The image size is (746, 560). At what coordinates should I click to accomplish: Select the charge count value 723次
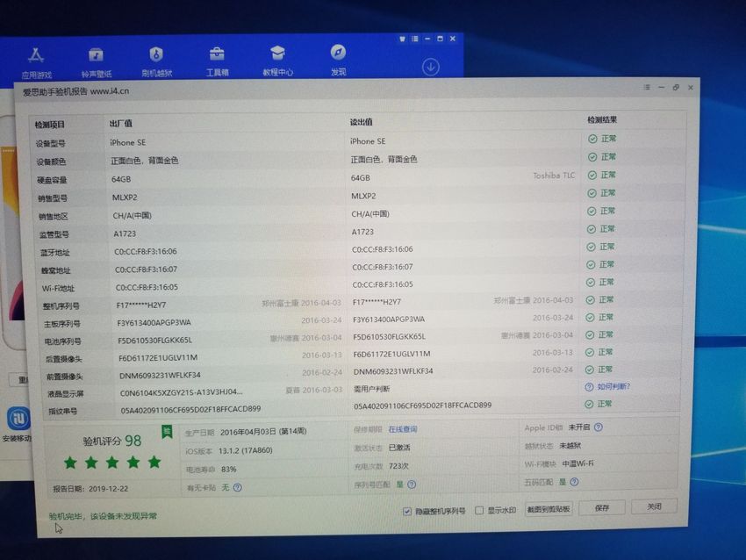398,466
